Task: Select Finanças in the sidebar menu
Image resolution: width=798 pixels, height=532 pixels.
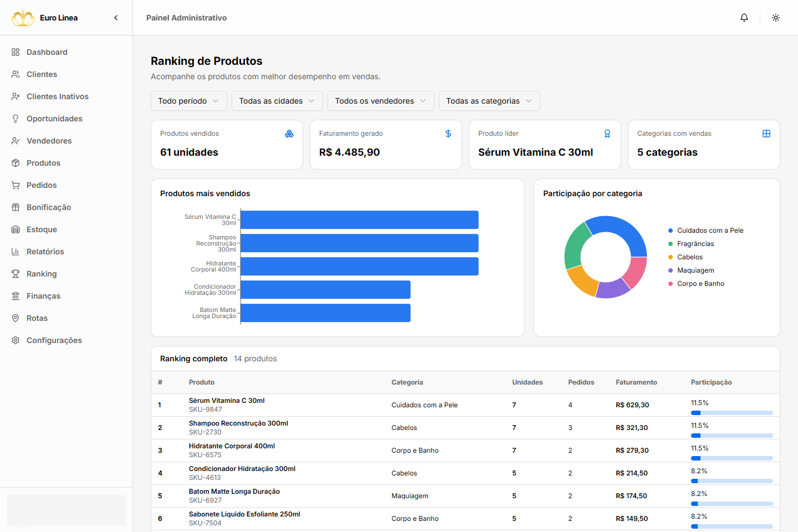Action: click(x=66, y=296)
